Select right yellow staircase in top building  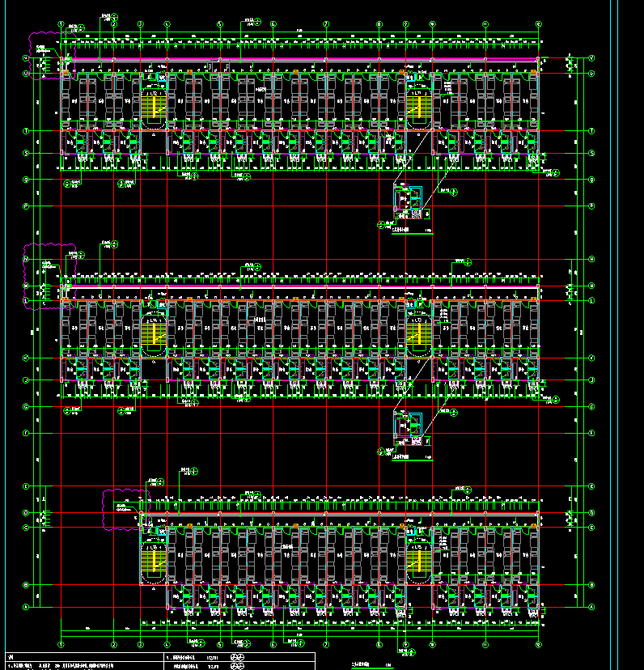pos(417,105)
